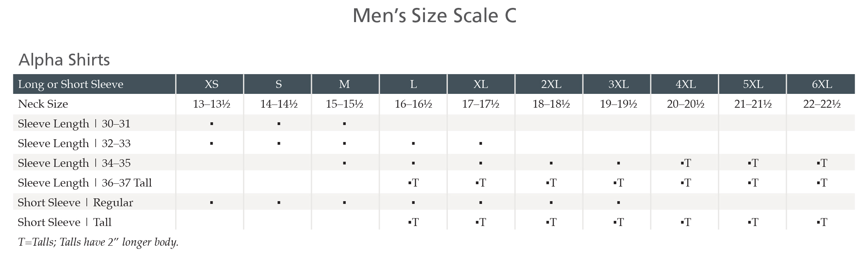Click XS marker in Sleeve Length 30–31 row
868x254 pixels.
coord(211,124)
